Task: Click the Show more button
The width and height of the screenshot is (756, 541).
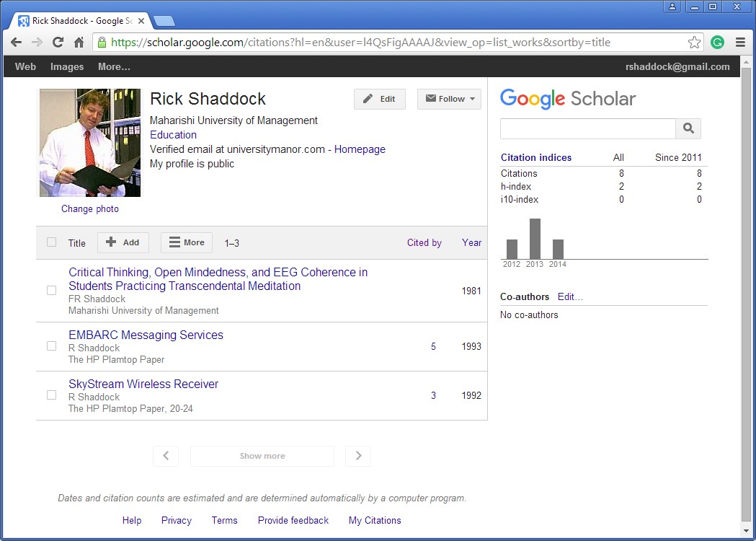Action: pyautogui.click(x=262, y=456)
